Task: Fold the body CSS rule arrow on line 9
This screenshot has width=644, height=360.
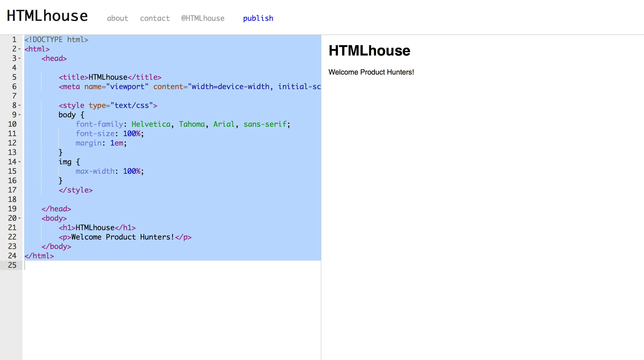Action: pos(19,115)
